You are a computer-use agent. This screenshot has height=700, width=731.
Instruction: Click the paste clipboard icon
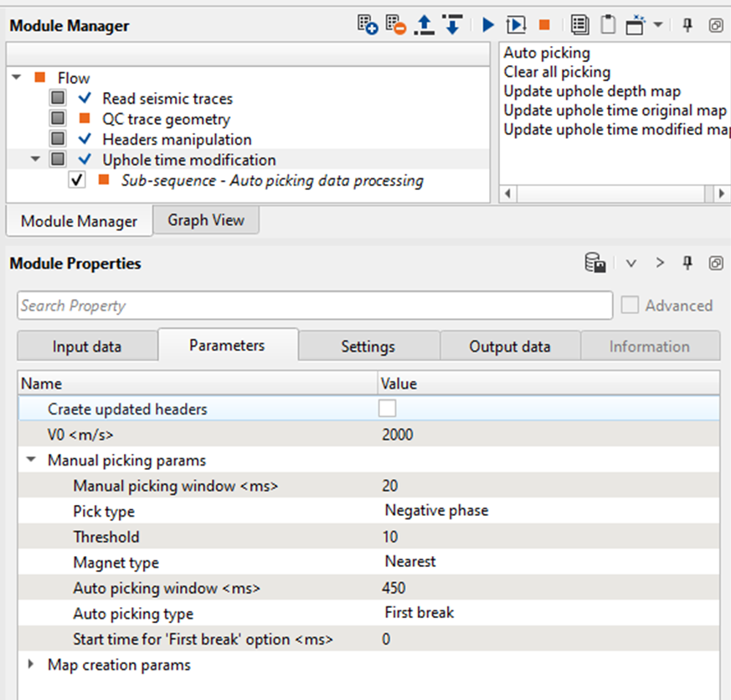pyautogui.click(x=607, y=25)
